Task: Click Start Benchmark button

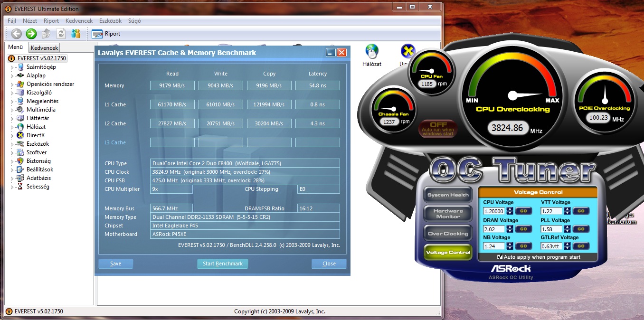Action: 222,264
